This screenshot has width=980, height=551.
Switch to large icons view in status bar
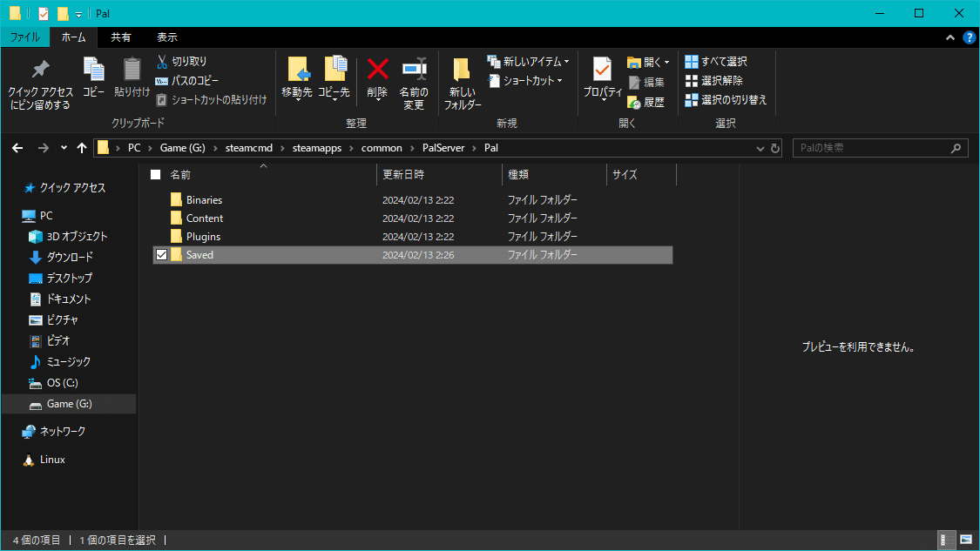(x=965, y=540)
